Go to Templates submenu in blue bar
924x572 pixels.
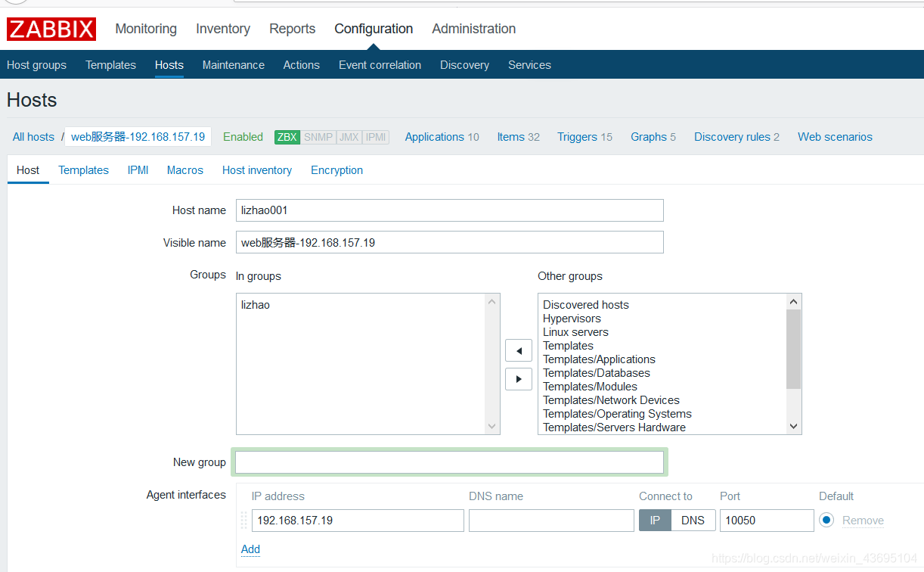[x=110, y=65]
